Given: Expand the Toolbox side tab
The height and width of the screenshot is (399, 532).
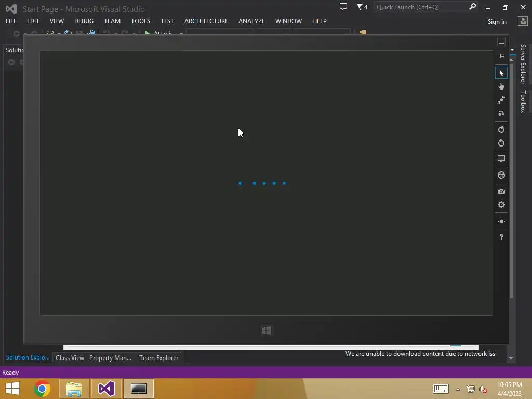Looking at the screenshot, I should click(x=523, y=101).
